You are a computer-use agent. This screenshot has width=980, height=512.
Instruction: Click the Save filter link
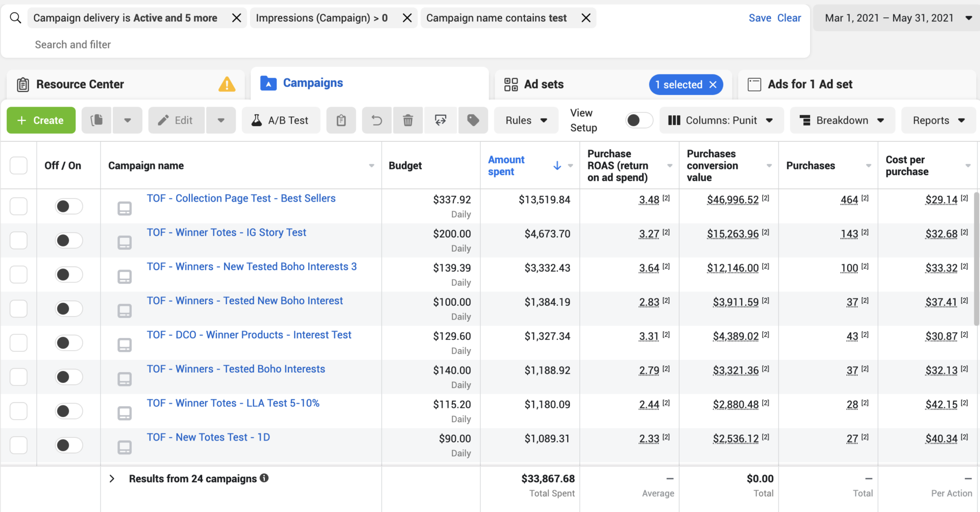point(759,18)
